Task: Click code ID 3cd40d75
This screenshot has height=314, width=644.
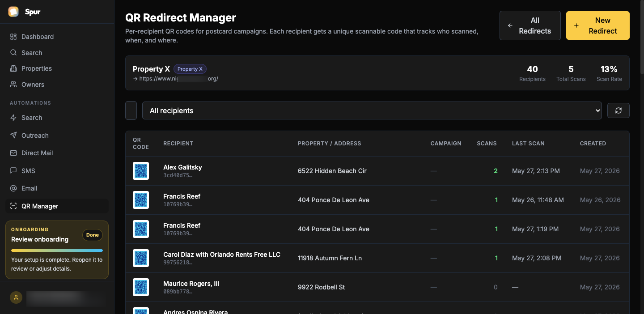Action: click(178, 175)
